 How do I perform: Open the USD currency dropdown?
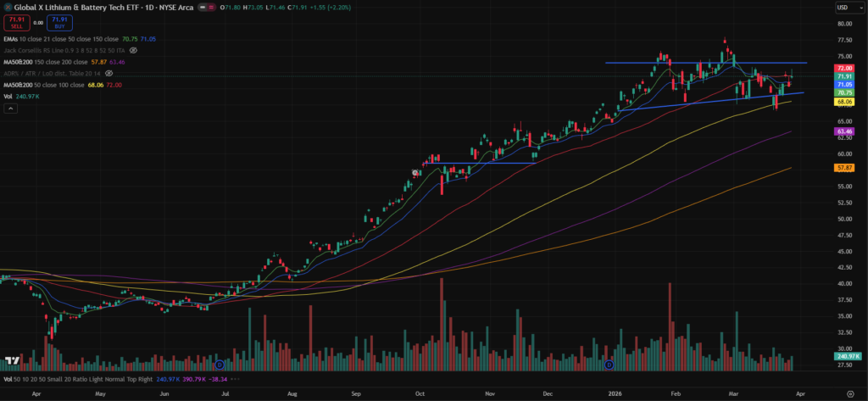[x=843, y=8]
